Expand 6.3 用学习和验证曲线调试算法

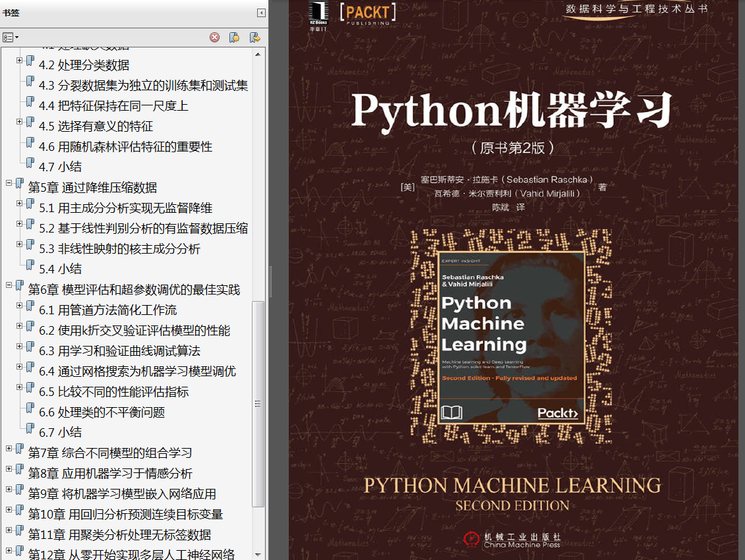click(20, 347)
